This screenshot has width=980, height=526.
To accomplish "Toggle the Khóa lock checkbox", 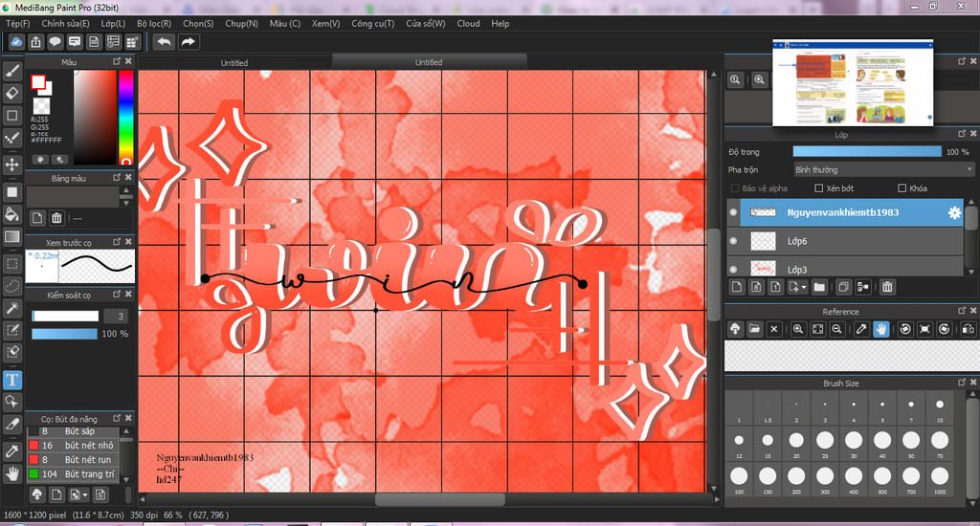I will [x=902, y=188].
